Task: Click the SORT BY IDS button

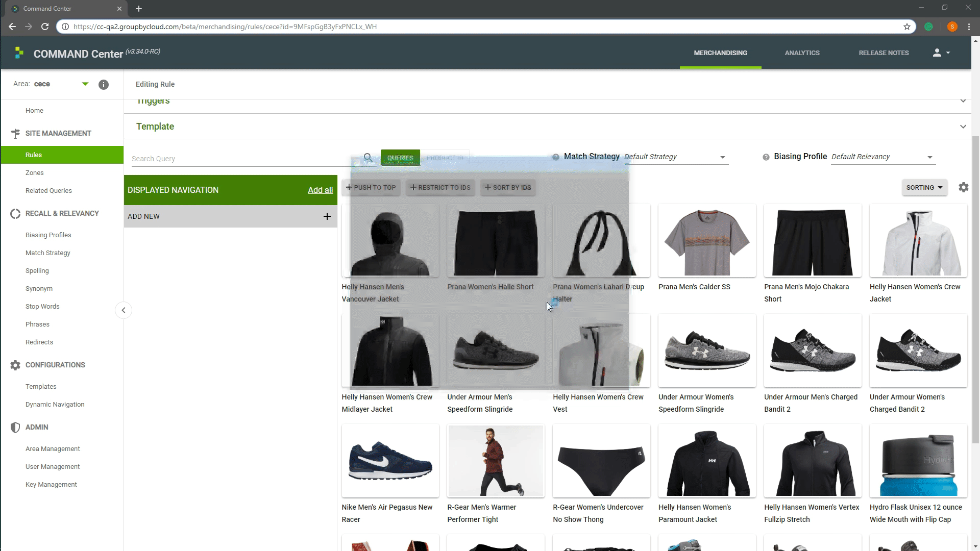Action: pos(508,188)
